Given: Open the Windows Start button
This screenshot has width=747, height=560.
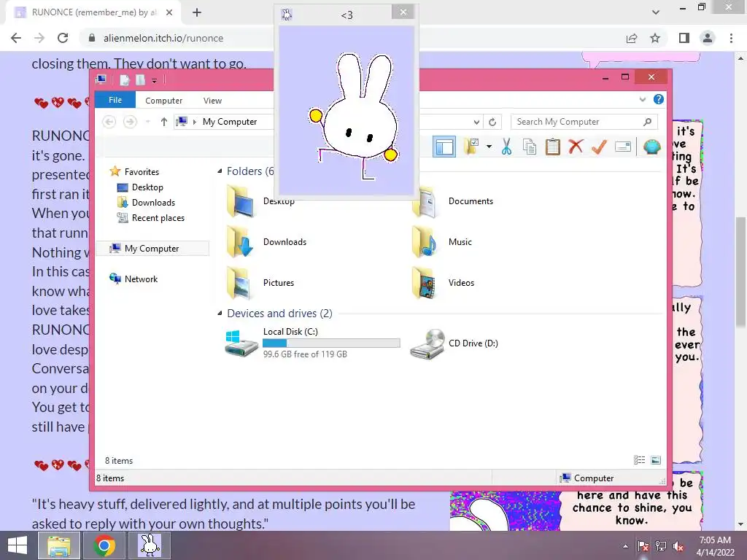Looking at the screenshot, I should click(x=18, y=545).
